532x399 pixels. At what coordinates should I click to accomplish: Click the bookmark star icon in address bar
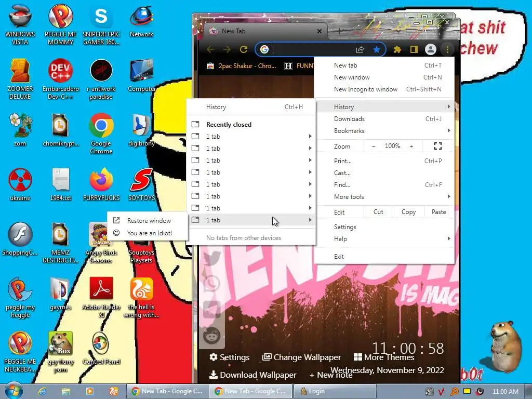click(377, 49)
